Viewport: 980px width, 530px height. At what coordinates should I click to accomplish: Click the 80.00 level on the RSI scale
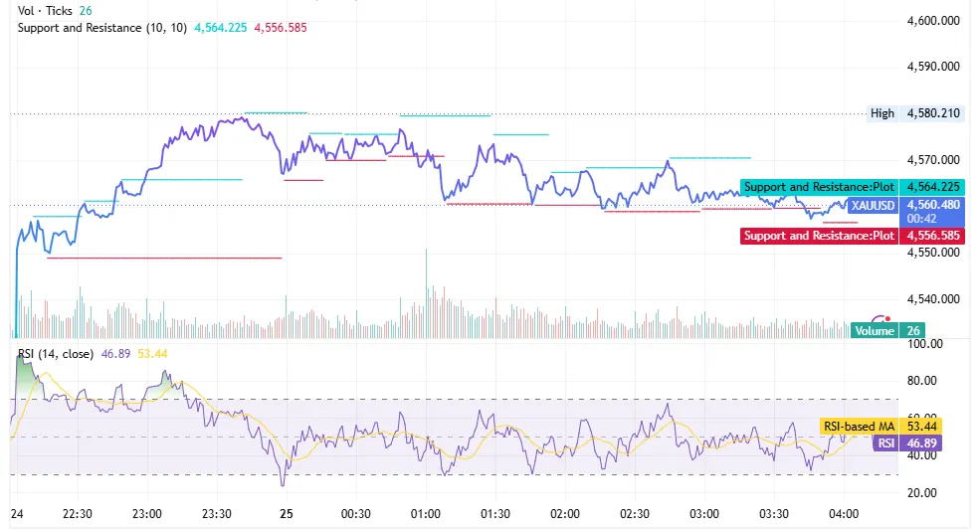(922, 381)
